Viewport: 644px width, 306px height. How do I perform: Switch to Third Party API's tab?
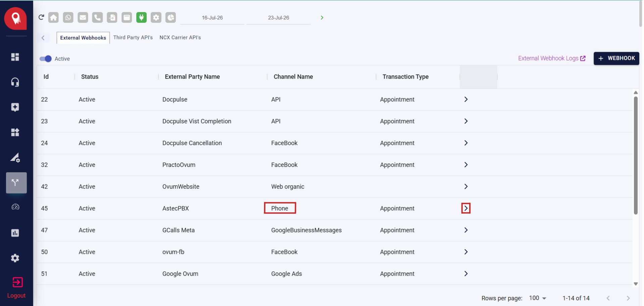point(133,37)
